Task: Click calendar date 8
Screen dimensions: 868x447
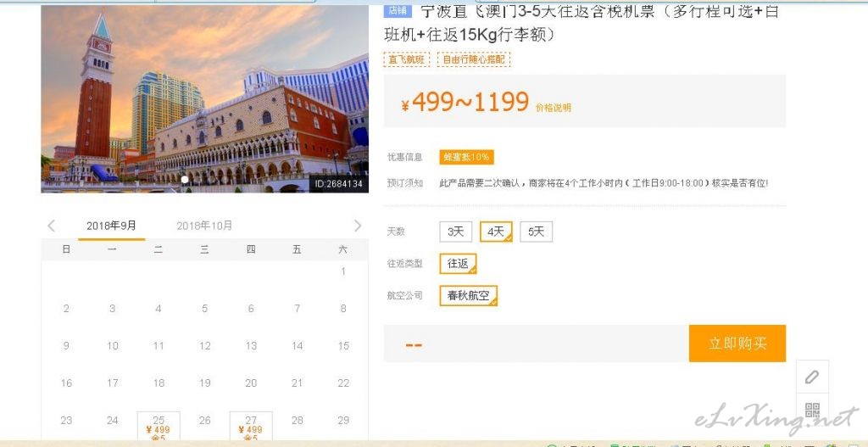Action: (x=343, y=309)
